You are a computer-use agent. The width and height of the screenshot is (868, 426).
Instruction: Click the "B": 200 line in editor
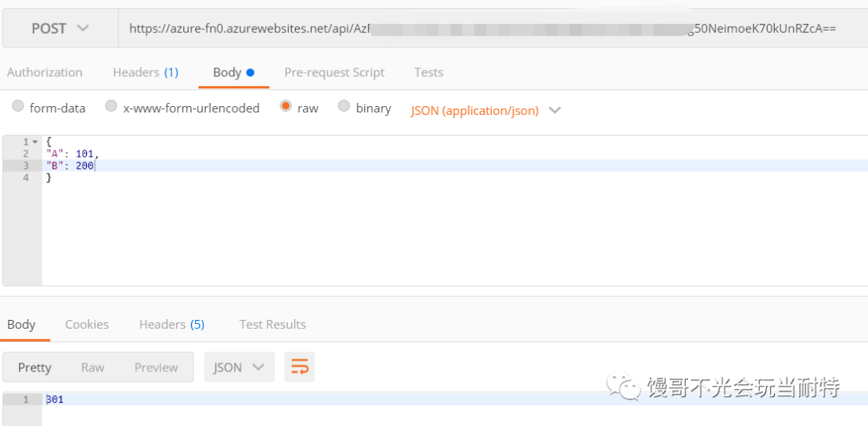point(70,166)
